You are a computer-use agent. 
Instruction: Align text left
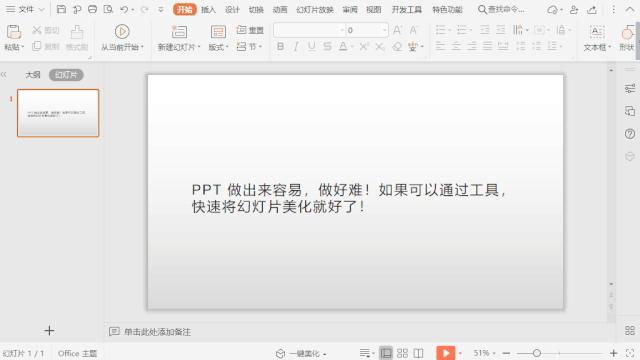click(440, 47)
